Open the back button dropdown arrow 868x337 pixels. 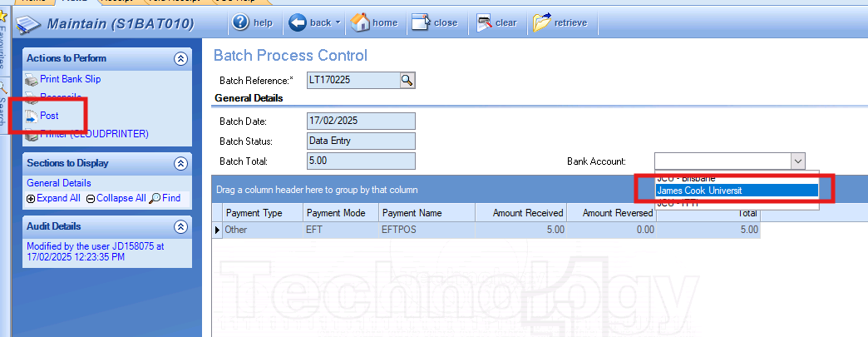[x=338, y=23]
